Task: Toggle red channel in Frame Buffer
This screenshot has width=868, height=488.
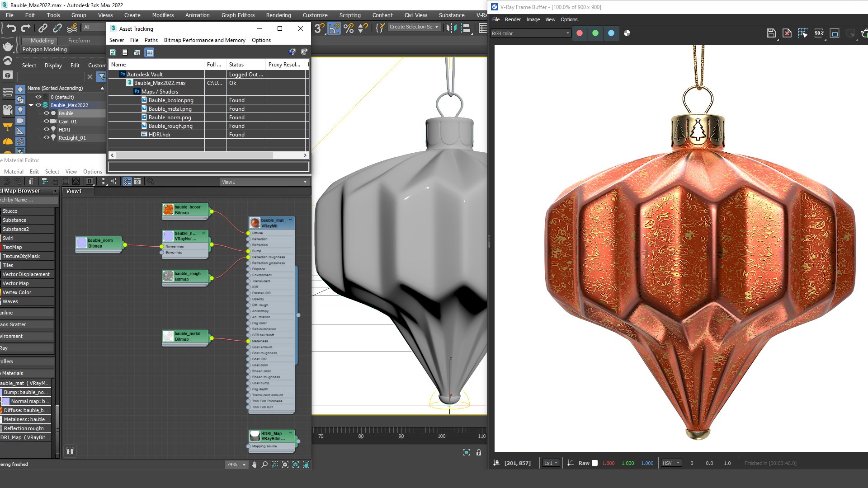Action: (580, 33)
